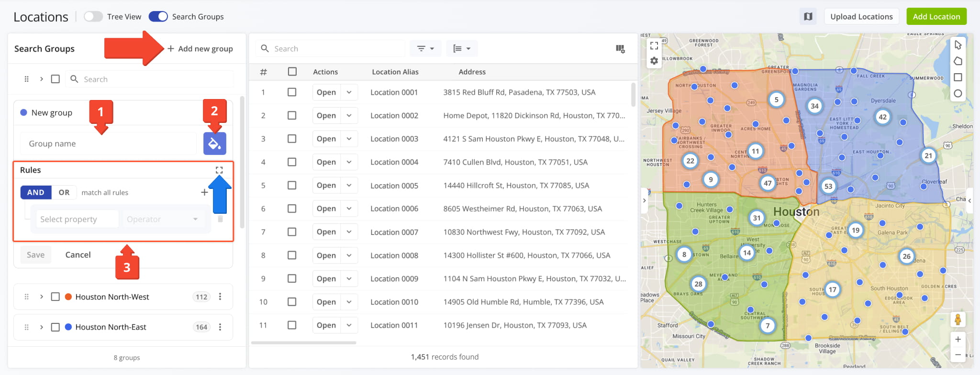Image resolution: width=980 pixels, height=375 pixels.
Task: Open Houston North-West three-dot menu
Action: pyautogui.click(x=220, y=297)
